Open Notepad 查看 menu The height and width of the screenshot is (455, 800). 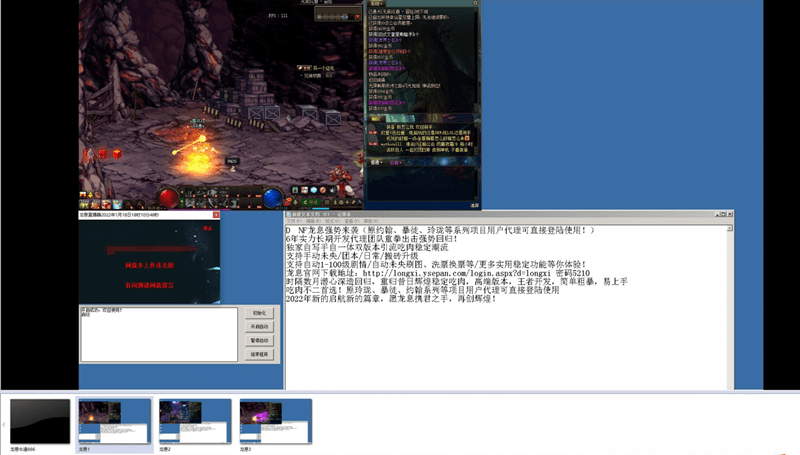point(351,221)
